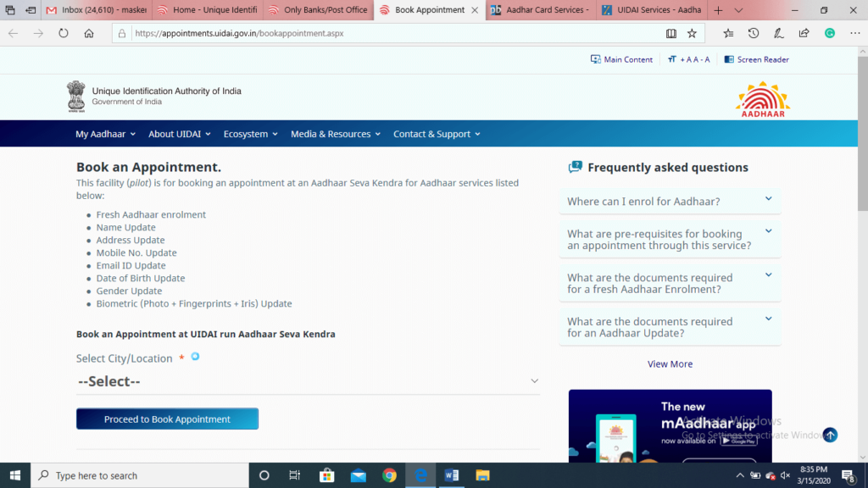Image resolution: width=868 pixels, height=488 pixels.
Task: Click the browser refresh icon
Action: (x=63, y=34)
